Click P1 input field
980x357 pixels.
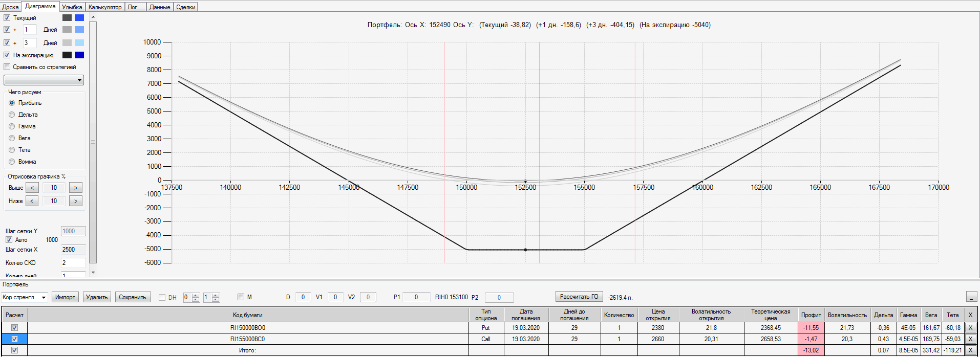point(416,297)
